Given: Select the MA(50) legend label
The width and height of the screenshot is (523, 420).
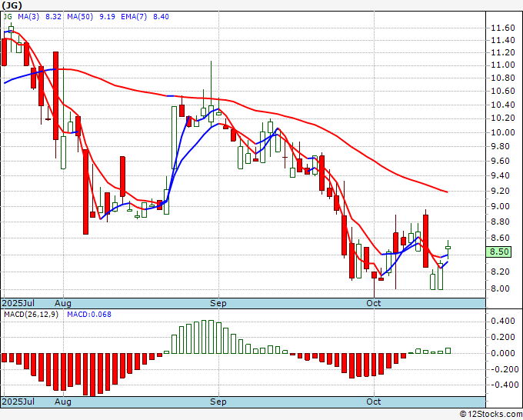Looking at the screenshot, I should pyautogui.click(x=80, y=17).
